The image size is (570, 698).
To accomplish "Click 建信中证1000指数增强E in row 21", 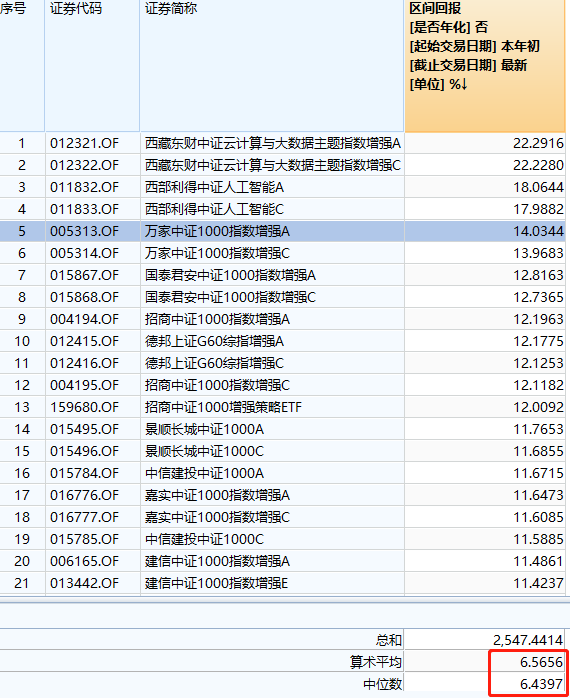I will point(216,583).
